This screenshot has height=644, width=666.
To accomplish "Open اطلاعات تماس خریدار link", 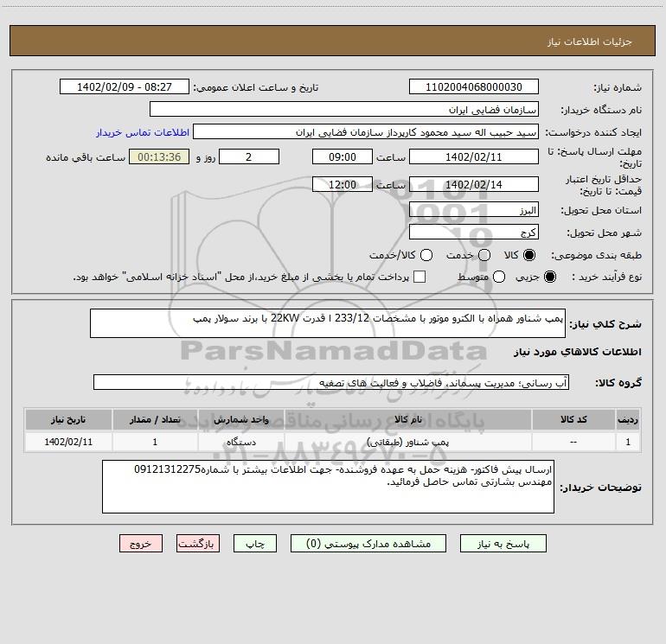I will click(x=143, y=132).
